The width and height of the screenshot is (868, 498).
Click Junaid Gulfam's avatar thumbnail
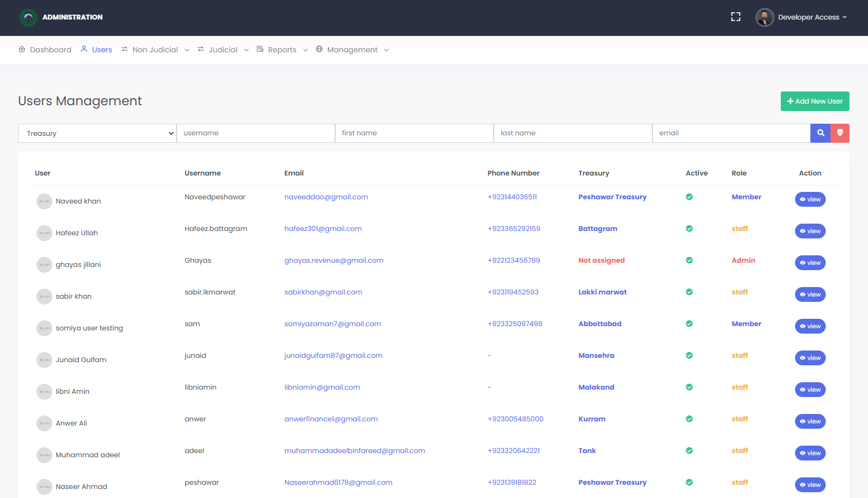click(x=44, y=360)
